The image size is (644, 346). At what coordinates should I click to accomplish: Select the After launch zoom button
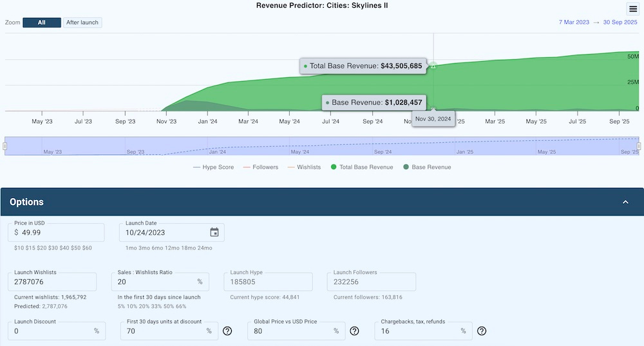[82, 23]
